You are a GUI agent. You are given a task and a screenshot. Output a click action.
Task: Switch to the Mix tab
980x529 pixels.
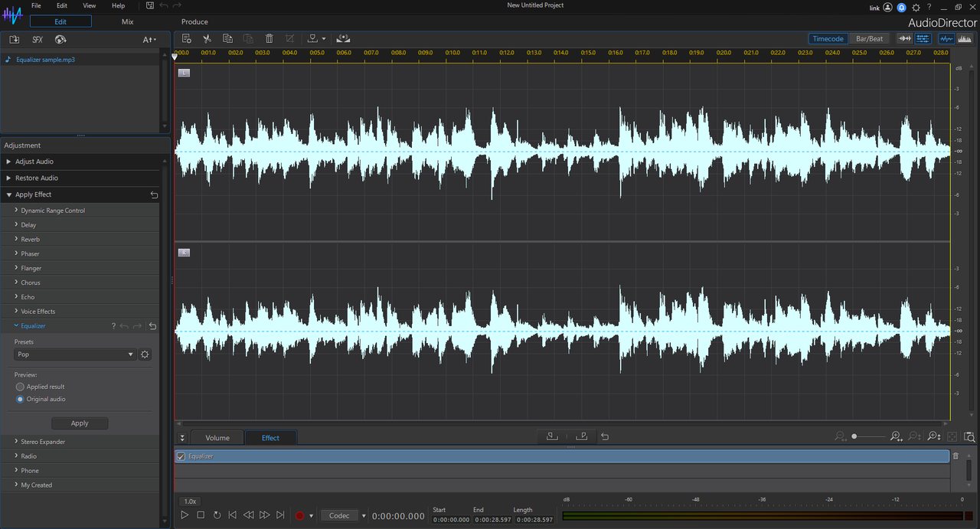(x=127, y=21)
